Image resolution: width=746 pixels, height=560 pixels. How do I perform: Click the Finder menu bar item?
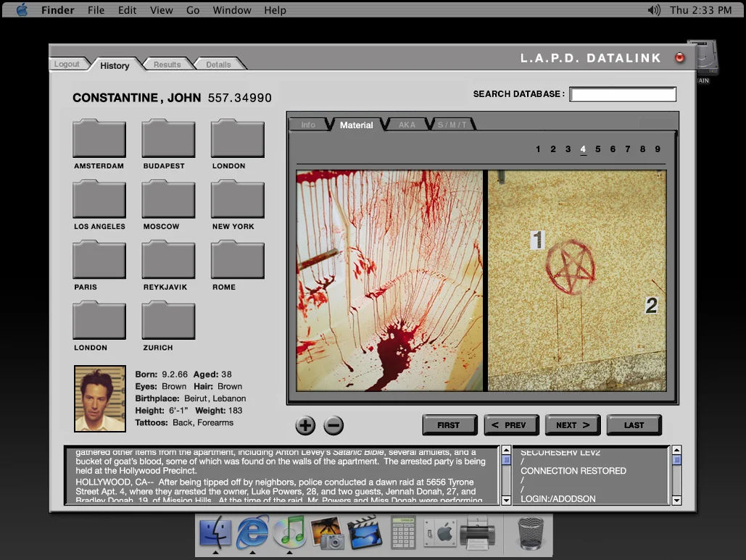point(57,10)
